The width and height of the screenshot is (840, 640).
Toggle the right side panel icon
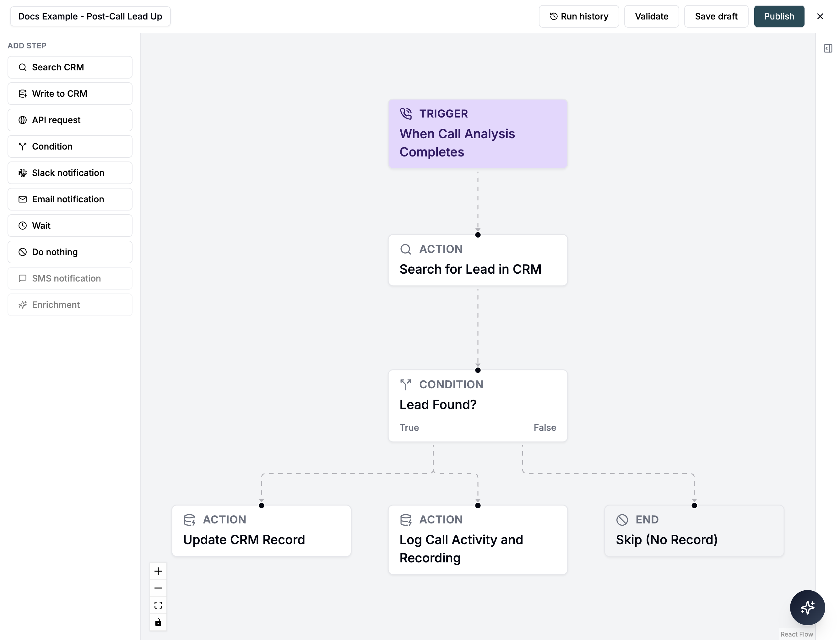pyautogui.click(x=828, y=49)
